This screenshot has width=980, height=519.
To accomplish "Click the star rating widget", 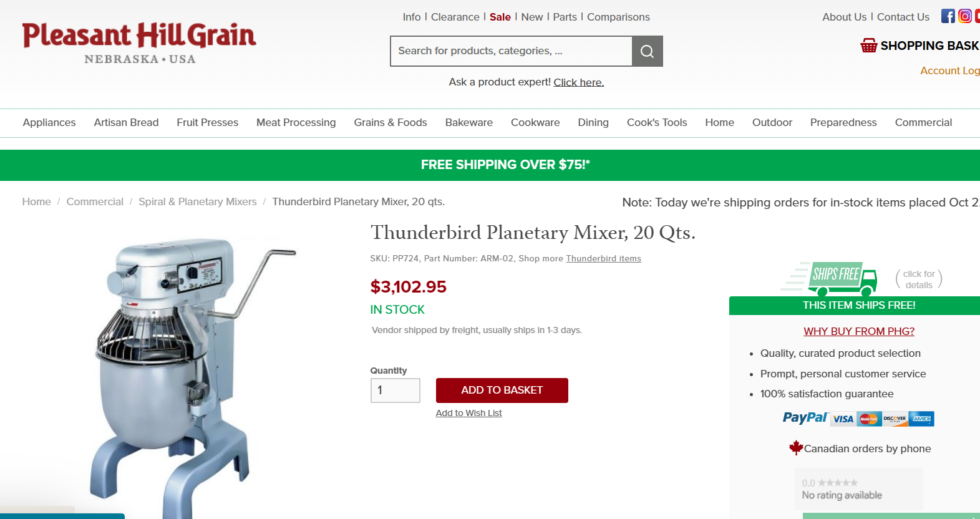I will [837, 483].
